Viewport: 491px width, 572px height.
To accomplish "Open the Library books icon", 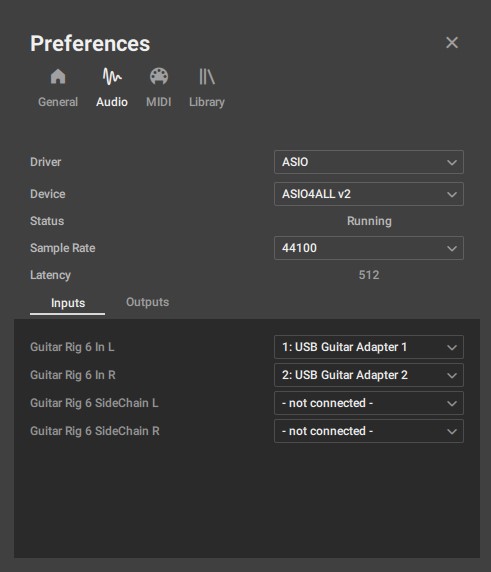I will pos(207,77).
